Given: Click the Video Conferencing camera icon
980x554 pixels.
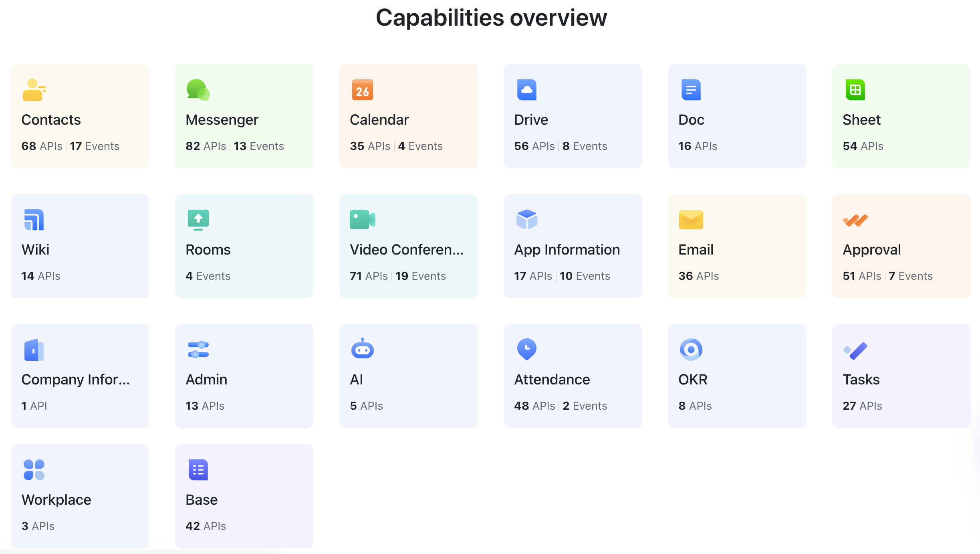Looking at the screenshot, I should [x=362, y=220].
